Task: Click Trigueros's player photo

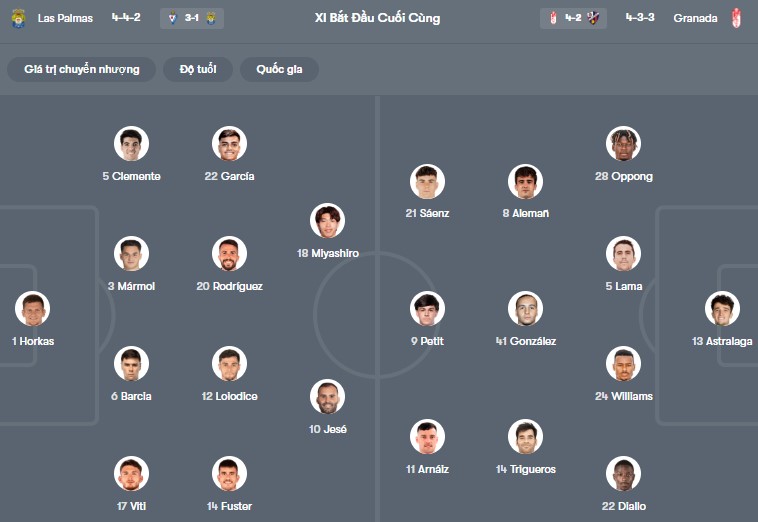Action: (x=525, y=437)
